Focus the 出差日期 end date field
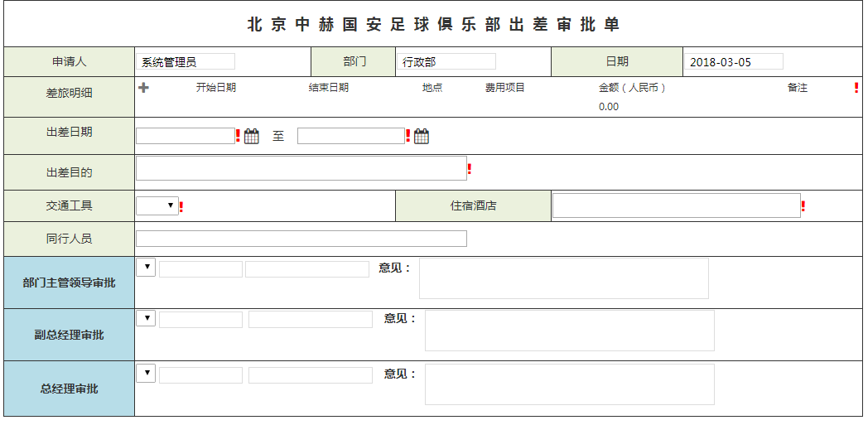Image resolution: width=868 pixels, height=425 pixels. coord(351,136)
